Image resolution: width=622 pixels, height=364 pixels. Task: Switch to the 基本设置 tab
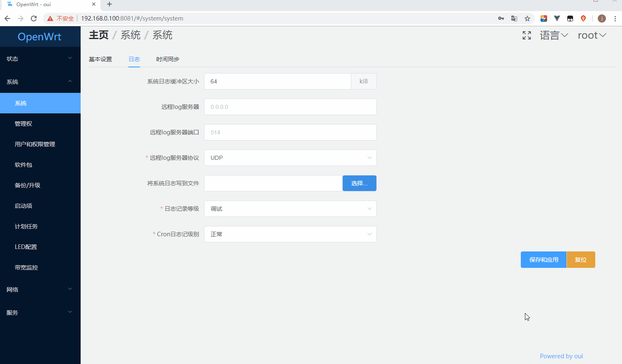pos(100,59)
